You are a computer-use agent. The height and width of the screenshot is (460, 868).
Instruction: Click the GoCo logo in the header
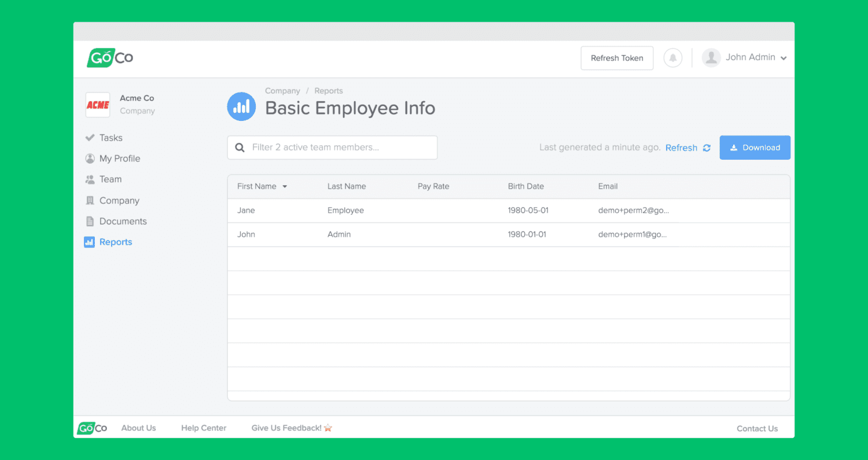pyautogui.click(x=109, y=58)
